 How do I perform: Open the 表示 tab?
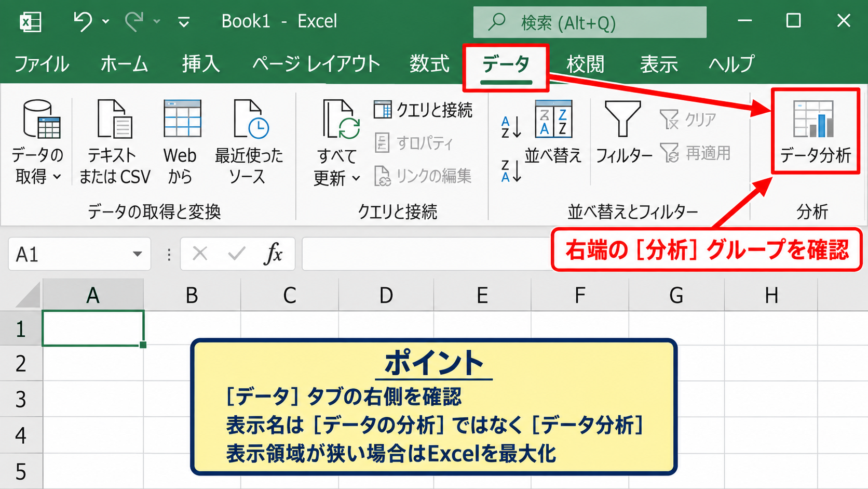(659, 64)
